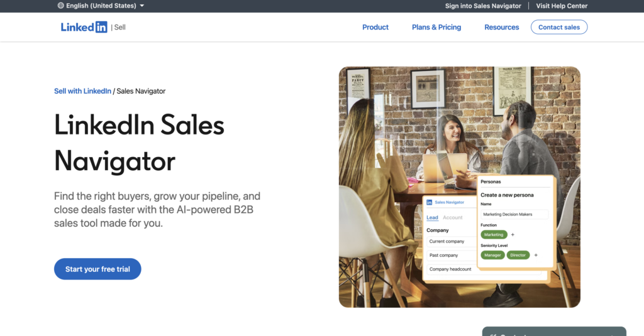Click the LinkedIn Sales Navigator heading

139,143
